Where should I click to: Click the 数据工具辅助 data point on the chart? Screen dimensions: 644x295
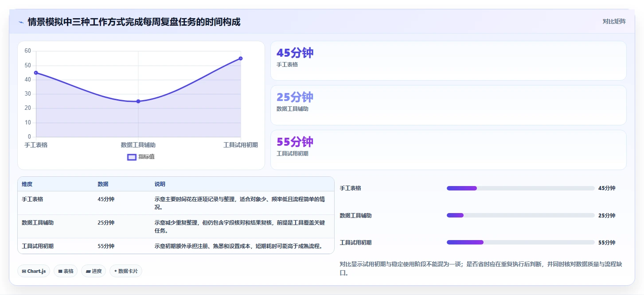138,101
